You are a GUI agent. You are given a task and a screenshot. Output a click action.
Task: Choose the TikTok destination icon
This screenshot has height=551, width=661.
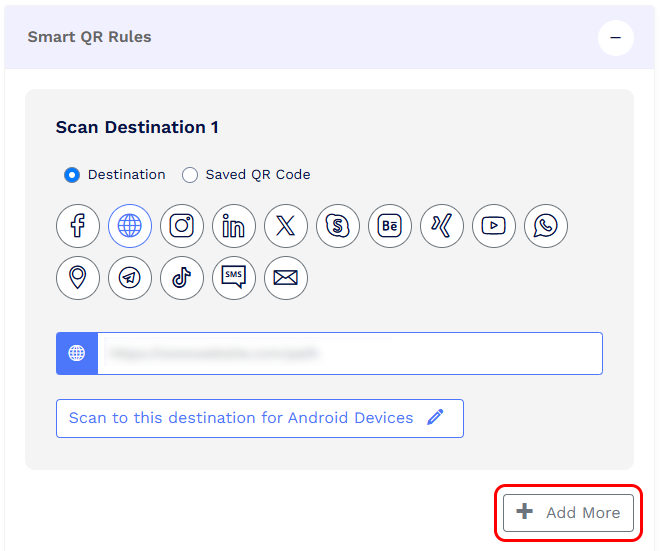click(182, 278)
